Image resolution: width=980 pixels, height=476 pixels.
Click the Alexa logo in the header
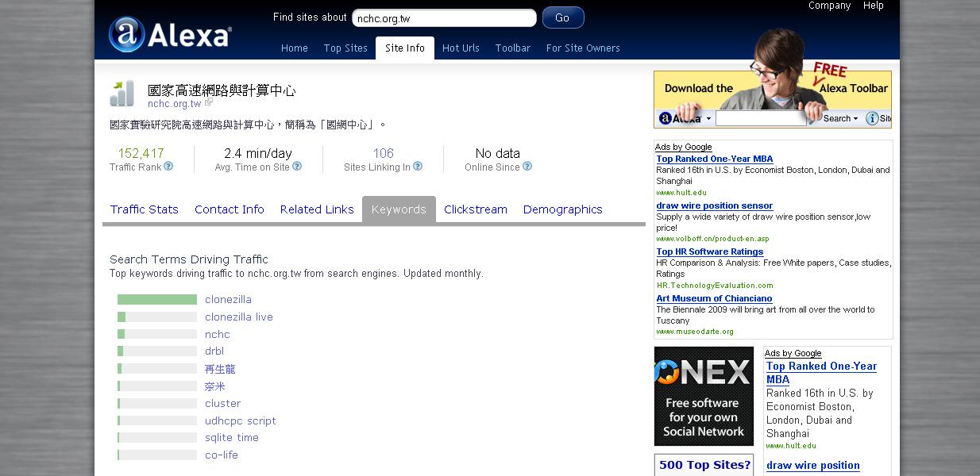click(x=170, y=35)
